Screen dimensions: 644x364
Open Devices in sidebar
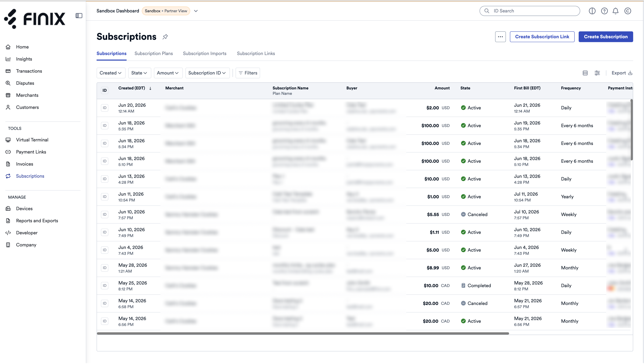tap(24, 209)
